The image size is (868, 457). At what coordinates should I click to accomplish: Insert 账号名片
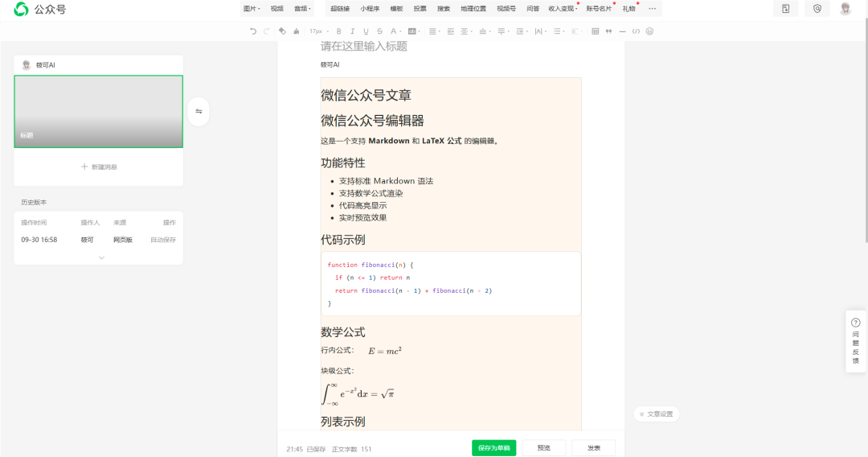[x=599, y=8]
